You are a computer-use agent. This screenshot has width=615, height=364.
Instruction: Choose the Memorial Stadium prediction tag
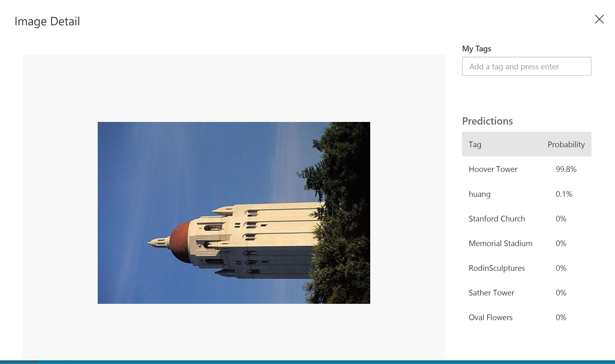[500, 243]
